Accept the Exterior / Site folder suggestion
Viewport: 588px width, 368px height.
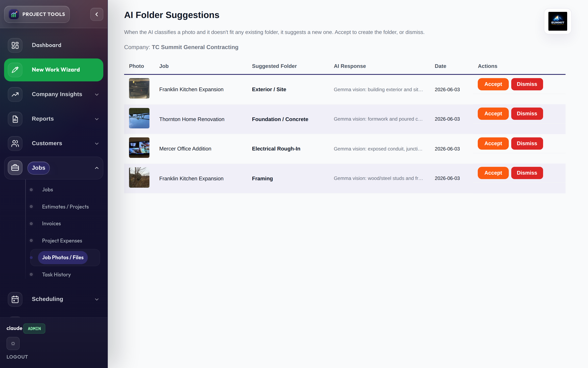coord(493,84)
